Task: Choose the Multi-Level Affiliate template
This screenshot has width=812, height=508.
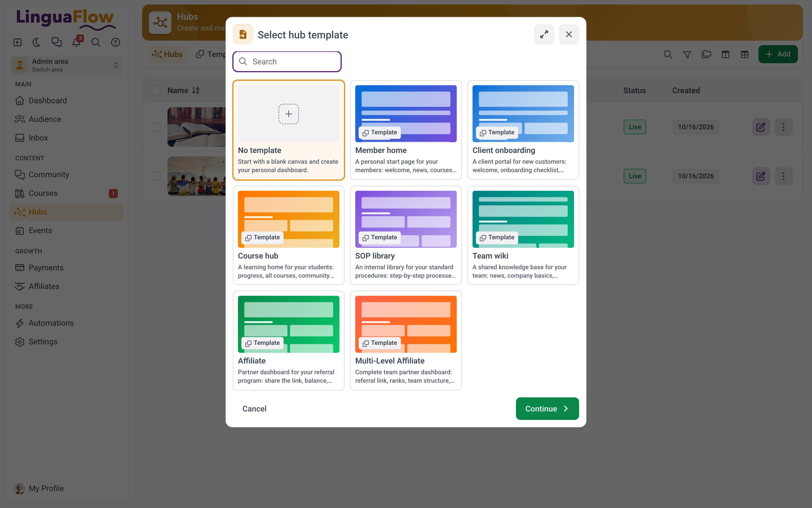Action: click(x=406, y=341)
